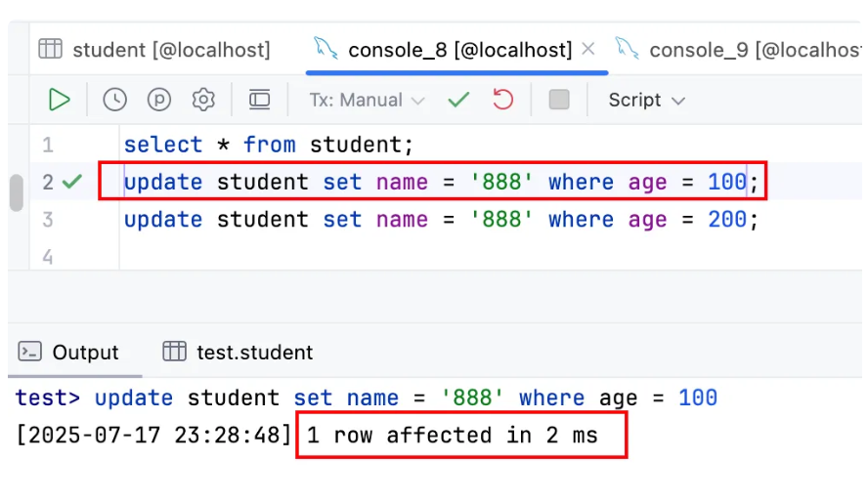Commit transaction with green checkmark
The height and width of the screenshot is (502, 868).
[x=458, y=100]
